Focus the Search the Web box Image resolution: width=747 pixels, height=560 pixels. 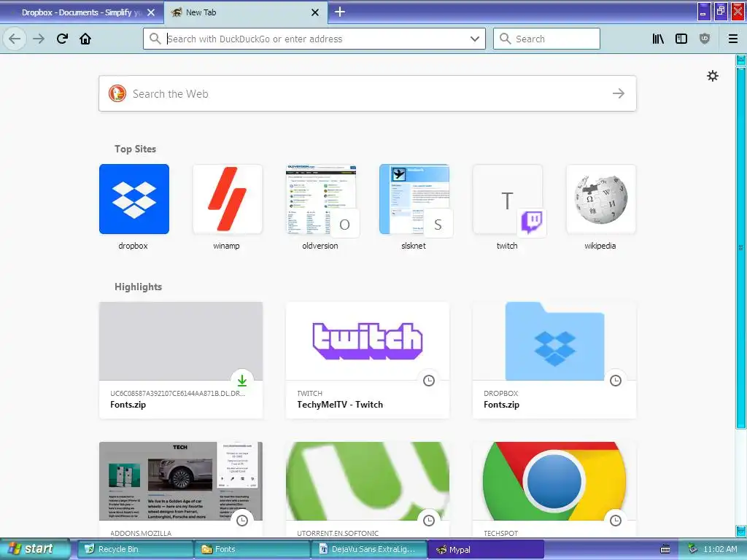368,93
